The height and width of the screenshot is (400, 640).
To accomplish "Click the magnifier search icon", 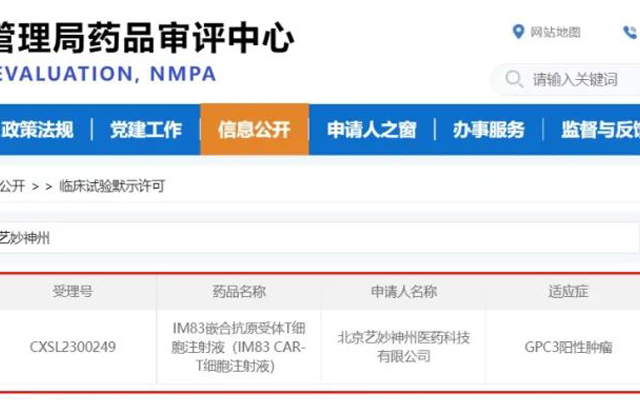I will tap(514, 79).
